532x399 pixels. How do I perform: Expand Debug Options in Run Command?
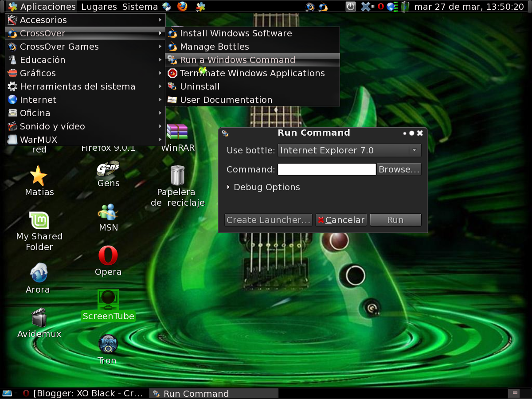pyautogui.click(x=263, y=187)
